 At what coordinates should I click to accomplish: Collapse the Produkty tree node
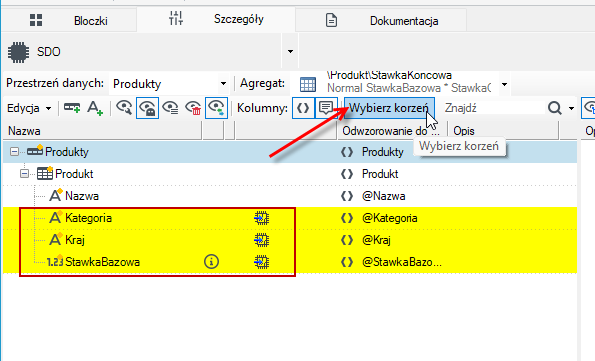[14, 152]
